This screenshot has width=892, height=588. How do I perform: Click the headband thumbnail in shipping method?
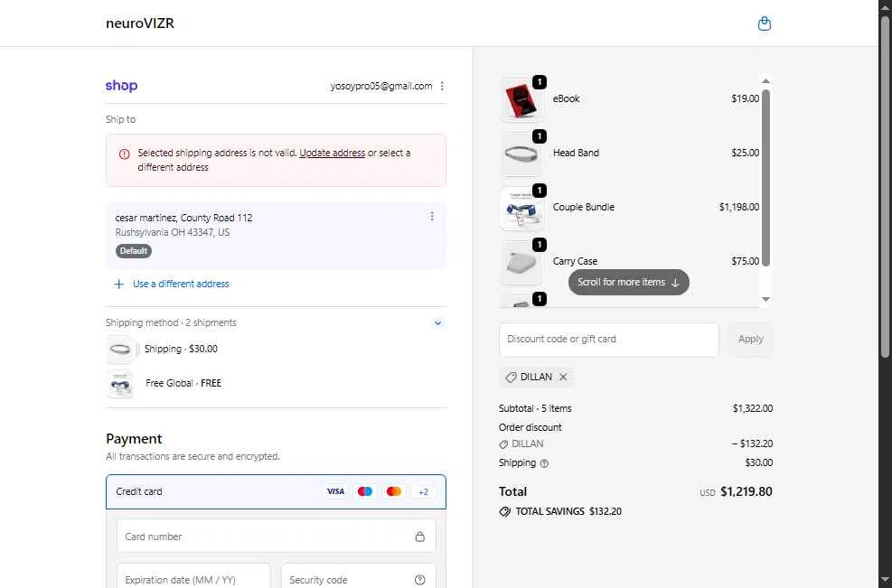[120, 350]
